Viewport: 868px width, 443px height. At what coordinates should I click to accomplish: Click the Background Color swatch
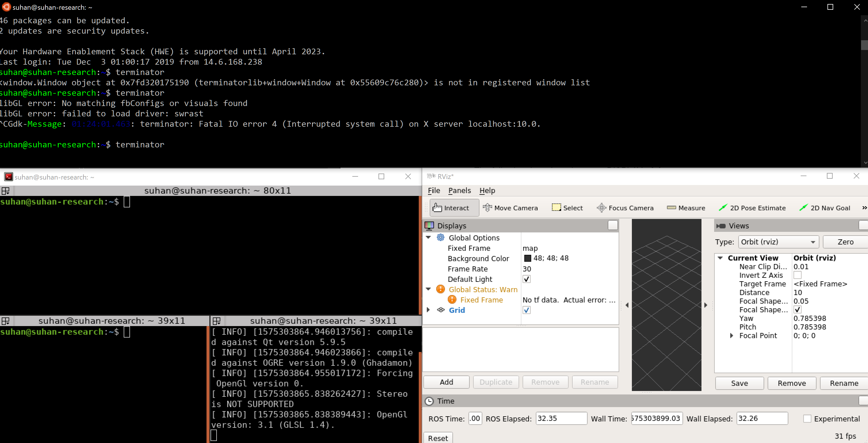(x=528, y=258)
